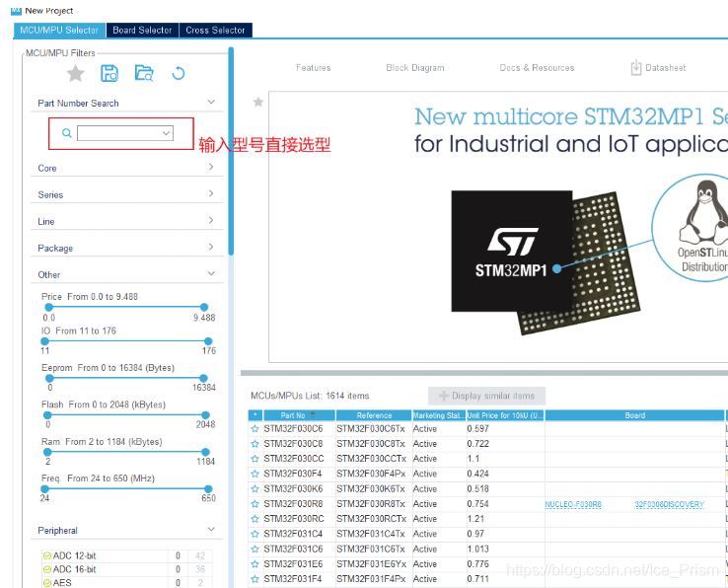Toggle the ADC 16-bit peripheral check

pos(47,569)
